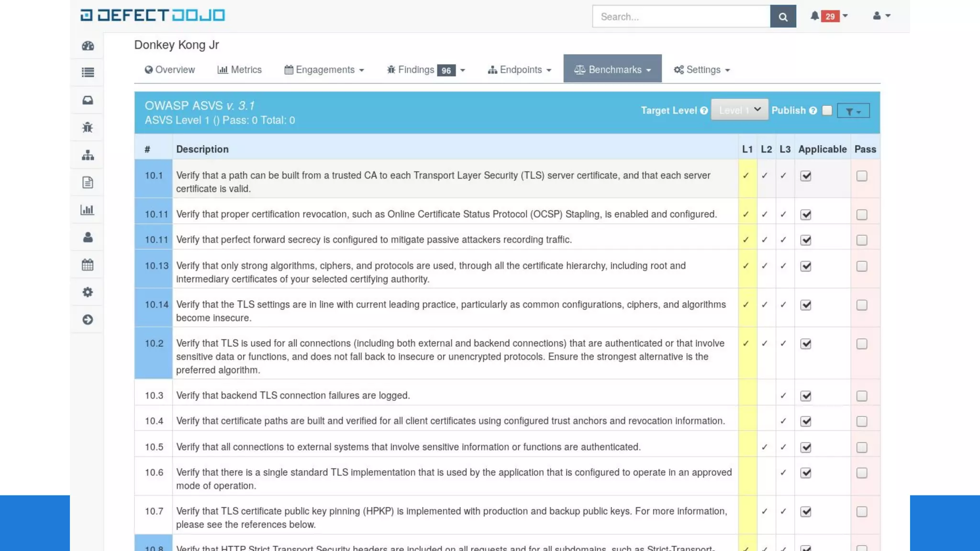
Task: Expand the Findings dropdown tab
Action: 425,70
